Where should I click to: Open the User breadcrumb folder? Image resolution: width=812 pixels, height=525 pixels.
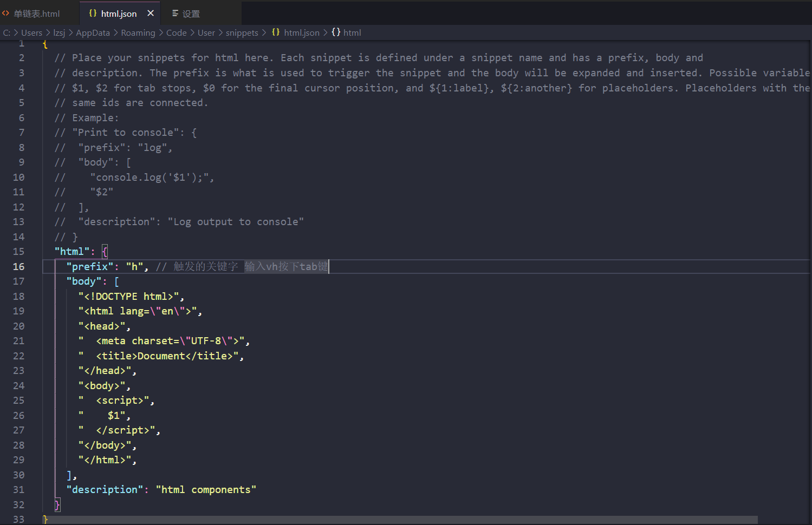[x=206, y=32]
